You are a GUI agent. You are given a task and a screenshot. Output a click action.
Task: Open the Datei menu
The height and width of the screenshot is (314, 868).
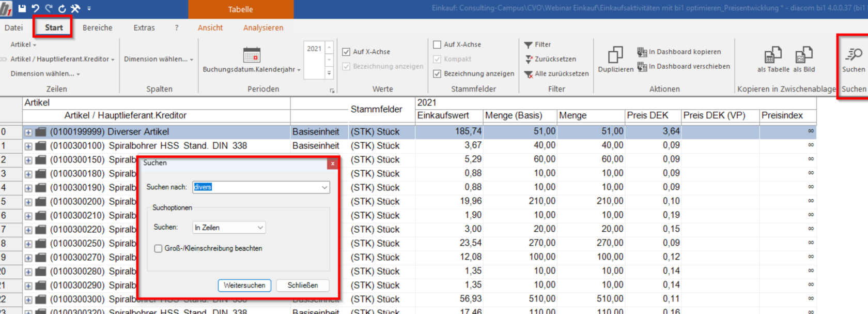coord(14,28)
